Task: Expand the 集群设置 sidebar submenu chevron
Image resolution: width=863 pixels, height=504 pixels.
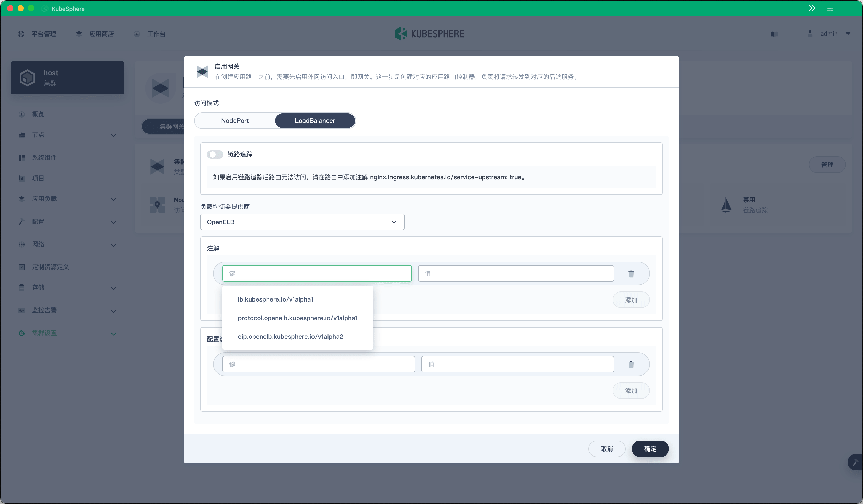Action: [114, 334]
